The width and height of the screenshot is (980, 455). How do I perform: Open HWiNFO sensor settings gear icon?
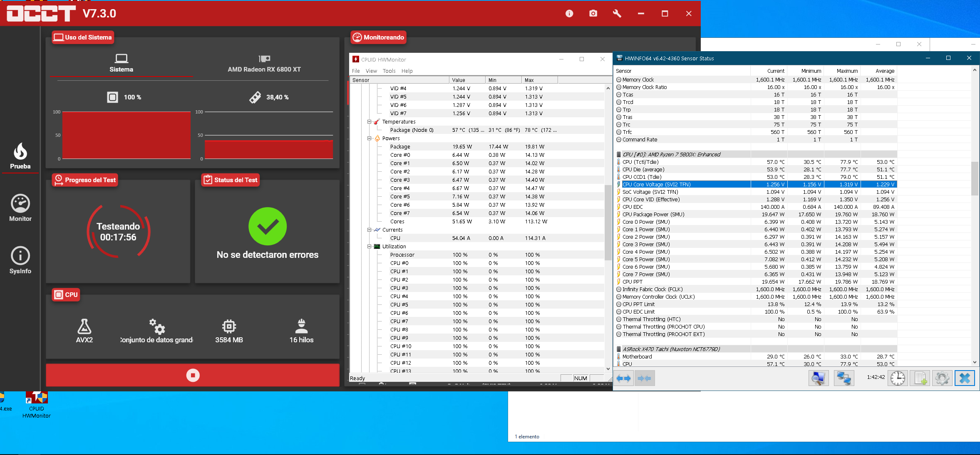pos(942,378)
